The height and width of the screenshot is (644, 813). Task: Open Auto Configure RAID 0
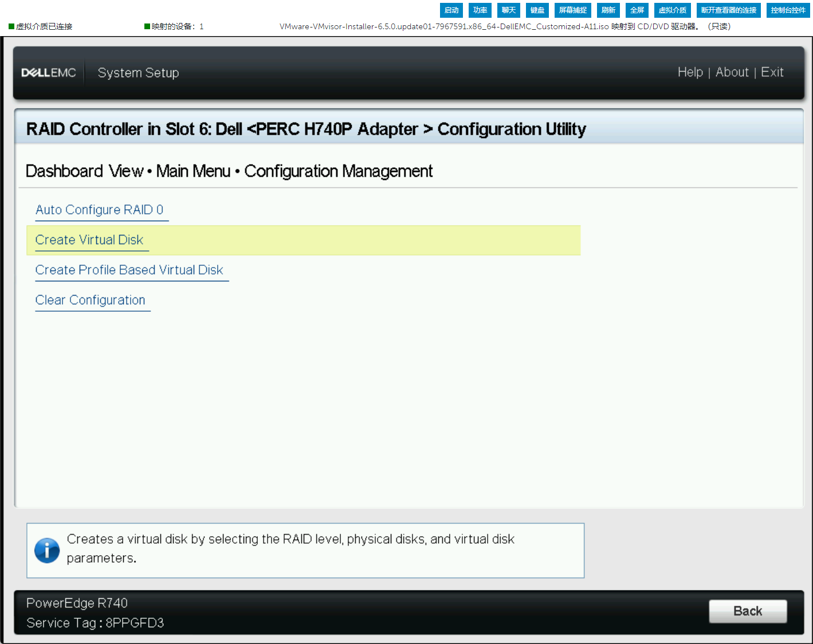point(99,210)
